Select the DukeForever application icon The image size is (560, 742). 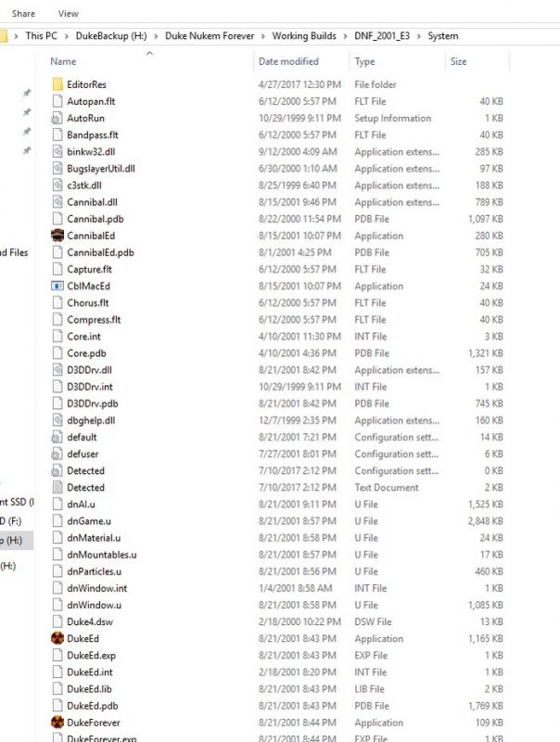(57, 723)
